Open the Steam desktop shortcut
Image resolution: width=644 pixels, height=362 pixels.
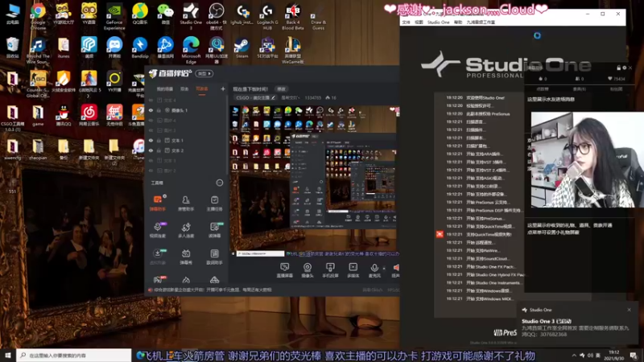242,48
